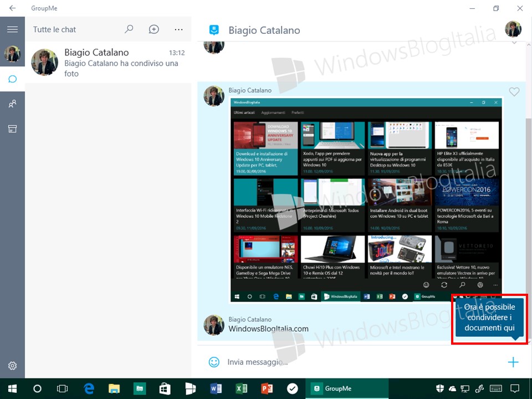532x399 pixels.
Task: Expand the chevron on the top message
Action: 514,43
